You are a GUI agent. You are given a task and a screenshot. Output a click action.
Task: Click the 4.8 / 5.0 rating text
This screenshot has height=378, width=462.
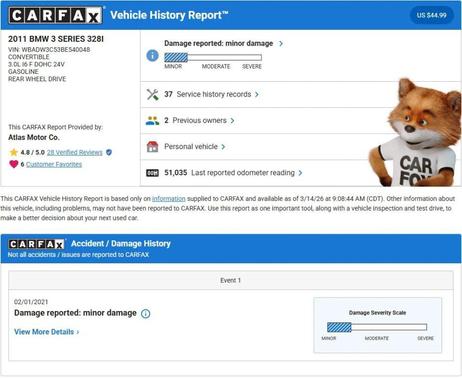coord(32,153)
